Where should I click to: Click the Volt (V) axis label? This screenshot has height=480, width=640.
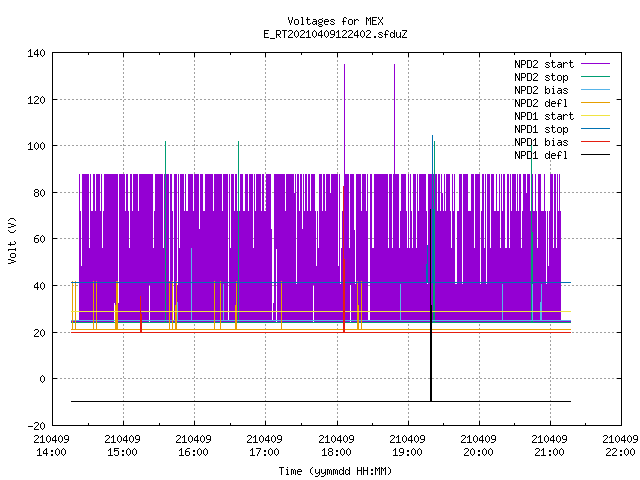[x=12, y=240]
